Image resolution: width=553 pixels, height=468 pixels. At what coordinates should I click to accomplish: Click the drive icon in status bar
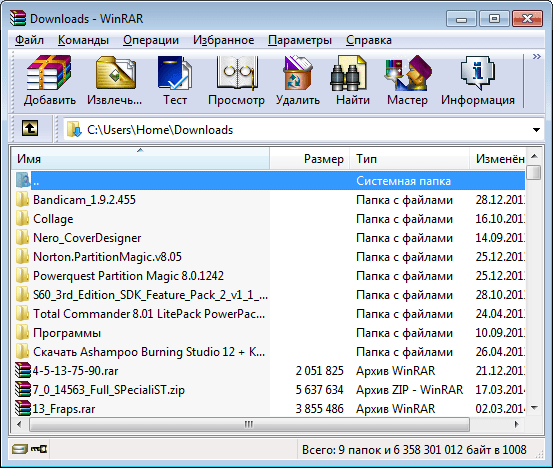point(19,449)
